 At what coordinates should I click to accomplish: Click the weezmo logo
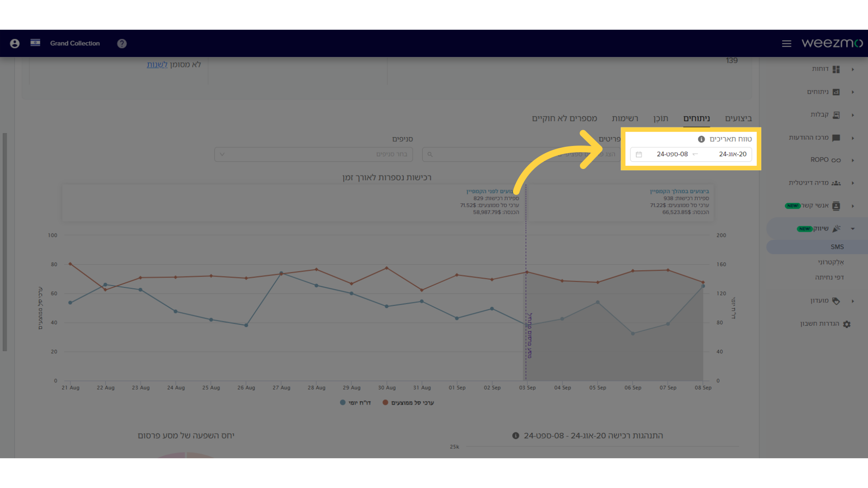click(x=832, y=43)
